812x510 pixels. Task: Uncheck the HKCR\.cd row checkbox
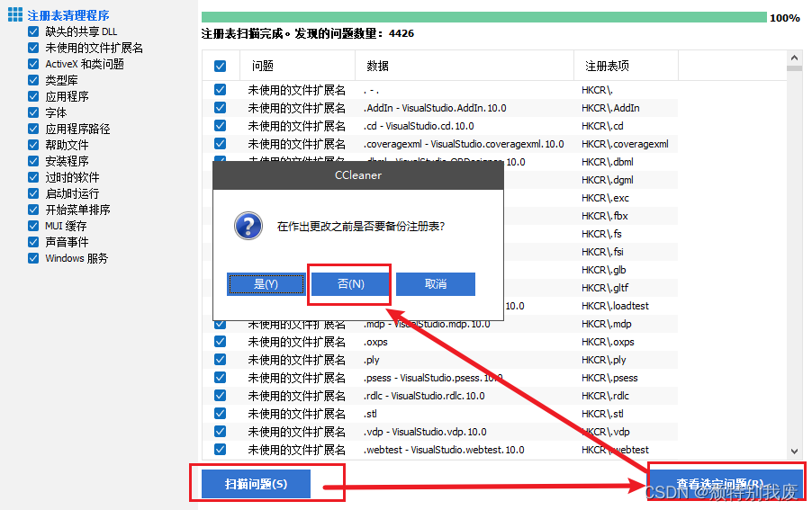tap(220, 126)
